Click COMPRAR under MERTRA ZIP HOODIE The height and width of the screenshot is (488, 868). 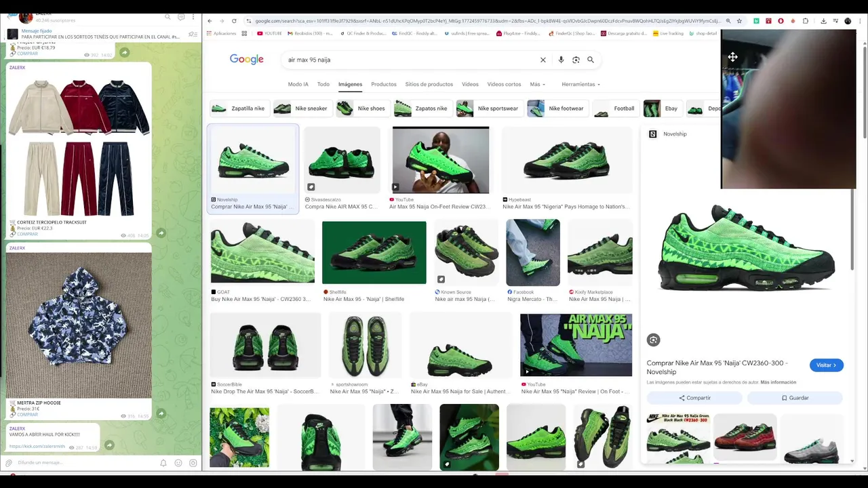pos(27,415)
